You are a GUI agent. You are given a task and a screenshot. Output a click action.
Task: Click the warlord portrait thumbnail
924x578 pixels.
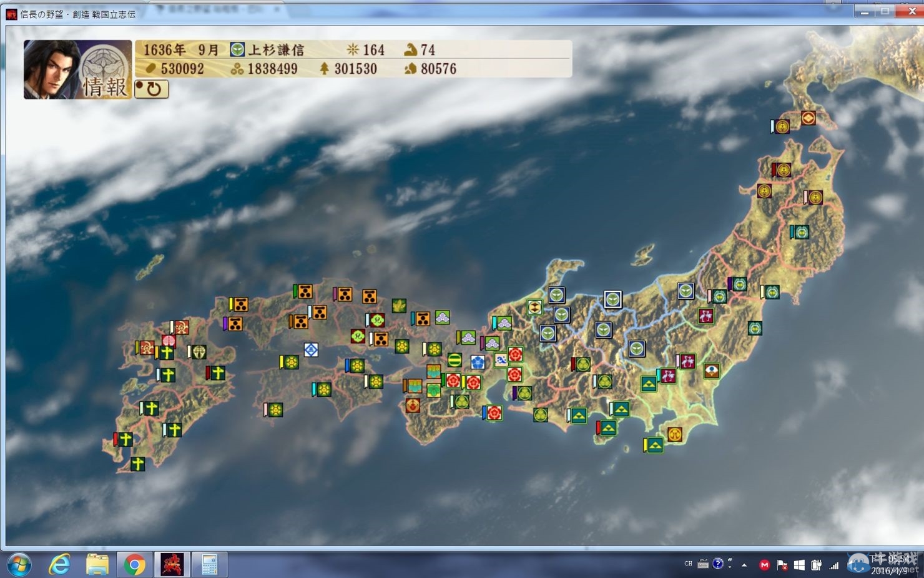coord(52,68)
